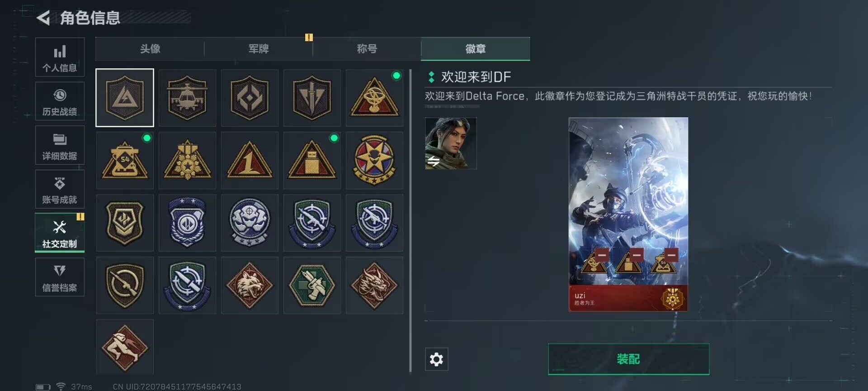Go back with the arrow icon

pos(43,18)
